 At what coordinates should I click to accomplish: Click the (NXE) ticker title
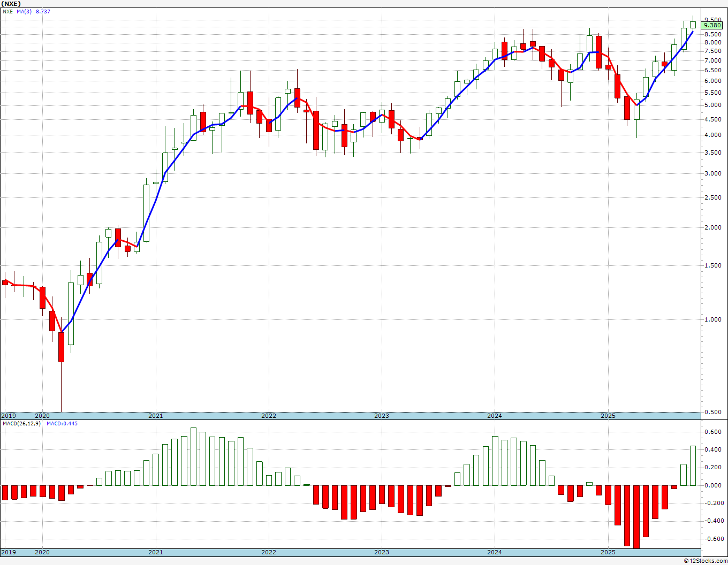pyautogui.click(x=12, y=3)
